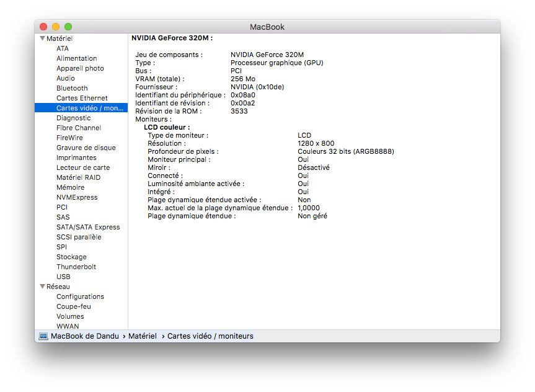535x392 pixels.
Task: Show the Audio hardware information
Action: 66,78
